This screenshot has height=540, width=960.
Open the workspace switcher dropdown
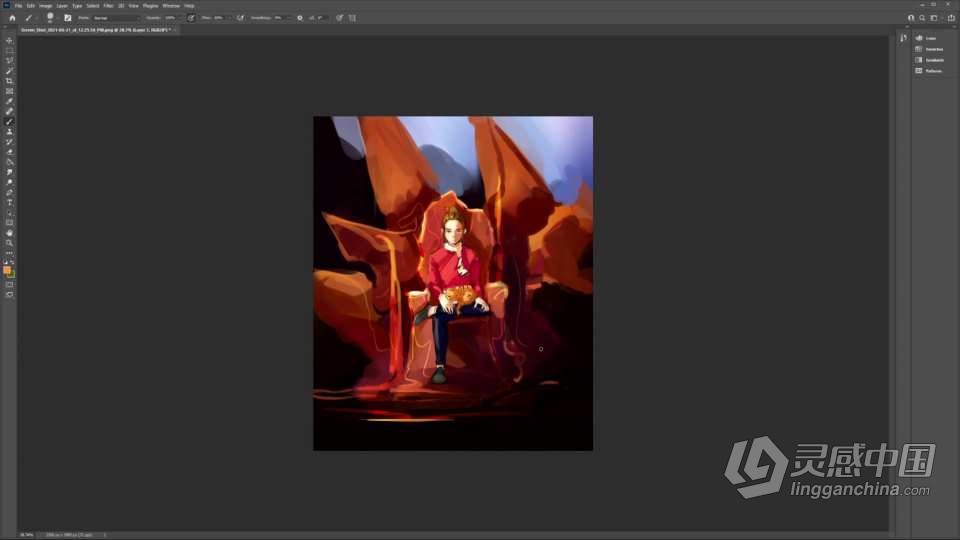[934, 18]
